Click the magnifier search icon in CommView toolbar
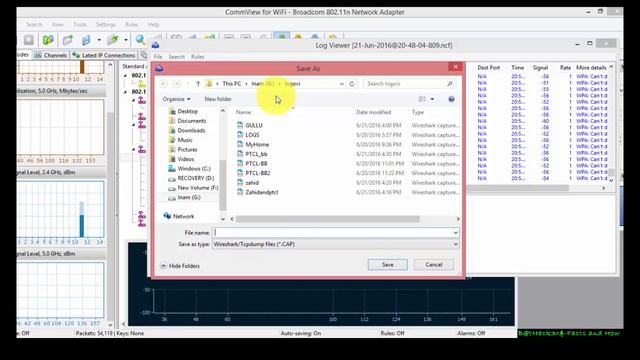This screenshot has width=640, height=360. tap(140, 40)
